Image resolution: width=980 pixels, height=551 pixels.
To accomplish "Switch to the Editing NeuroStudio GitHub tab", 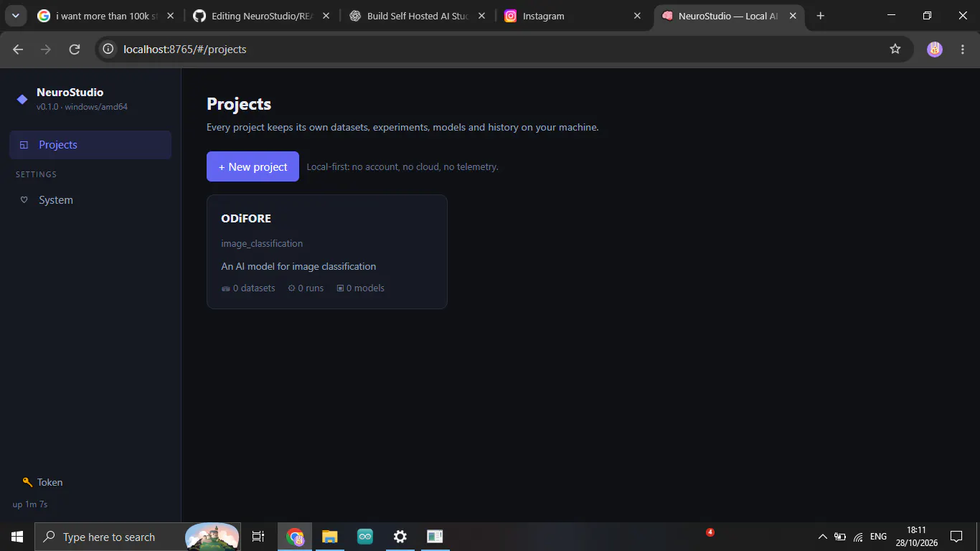I will [261, 16].
